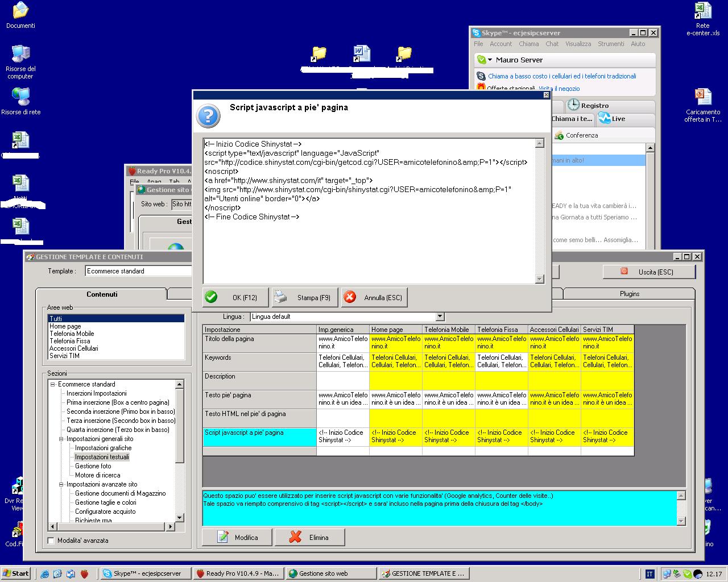Enable the Modalita' avanzata checkbox

pos(51,541)
